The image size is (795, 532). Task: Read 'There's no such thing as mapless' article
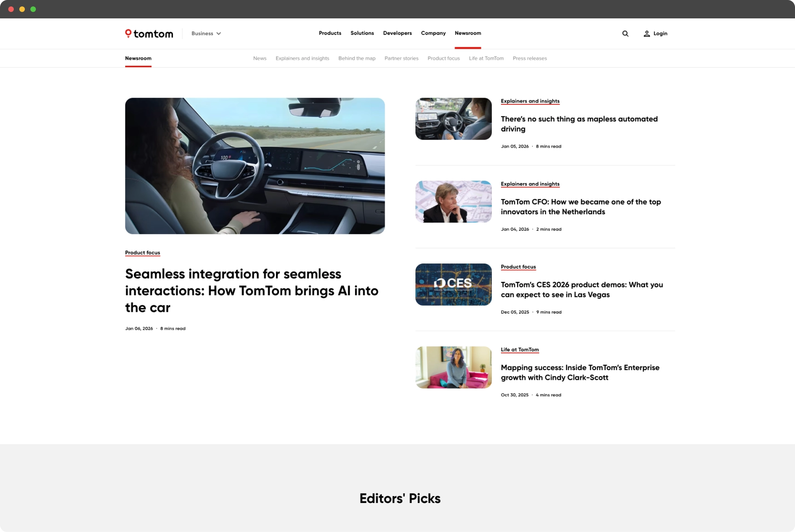(579, 124)
